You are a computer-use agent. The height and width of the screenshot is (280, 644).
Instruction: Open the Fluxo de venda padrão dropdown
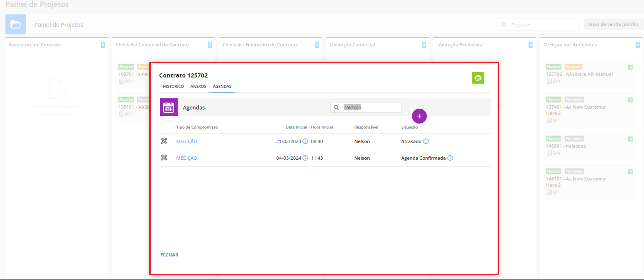pyautogui.click(x=613, y=24)
